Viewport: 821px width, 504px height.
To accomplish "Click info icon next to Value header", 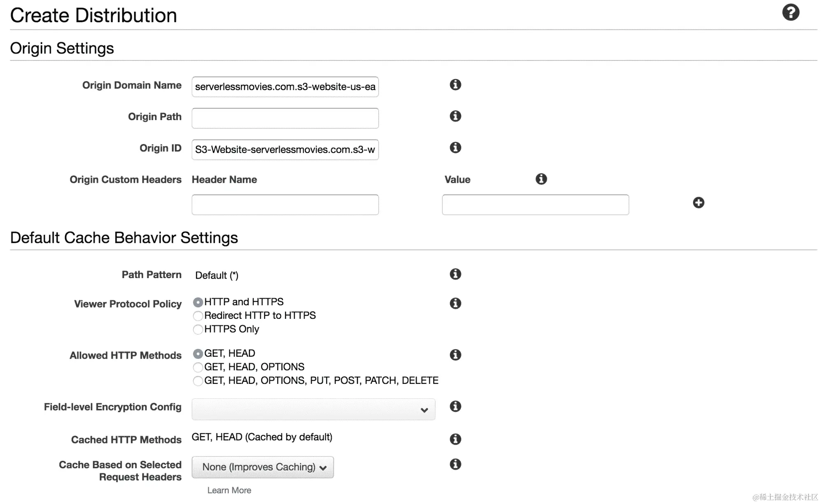I will click(x=541, y=179).
